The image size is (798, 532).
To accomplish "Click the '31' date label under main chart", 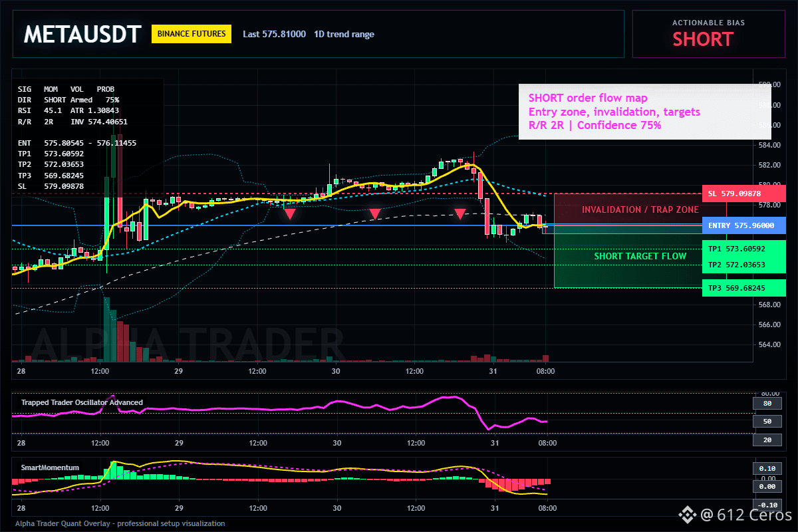I will point(494,371).
